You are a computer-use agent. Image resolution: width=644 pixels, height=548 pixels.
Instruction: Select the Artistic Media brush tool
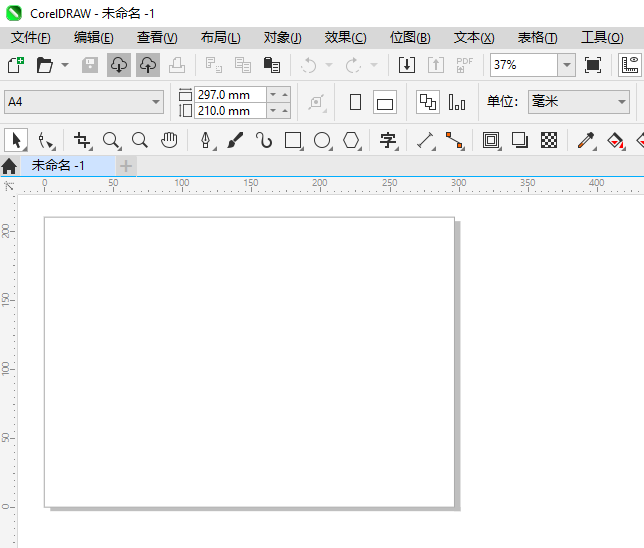pyautogui.click(x=235, y=140)
